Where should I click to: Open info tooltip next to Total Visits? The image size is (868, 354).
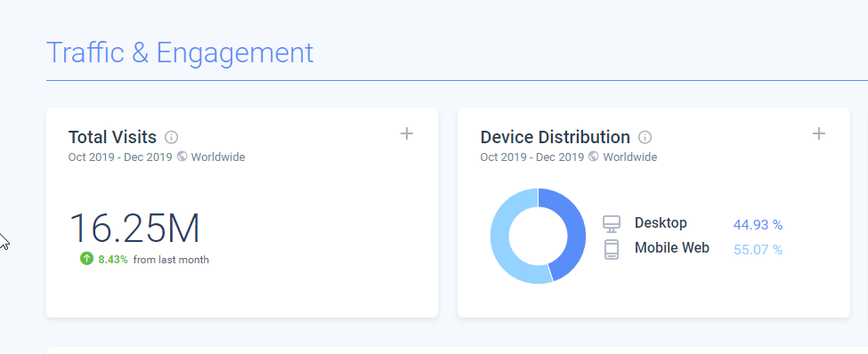coord(172,137)
